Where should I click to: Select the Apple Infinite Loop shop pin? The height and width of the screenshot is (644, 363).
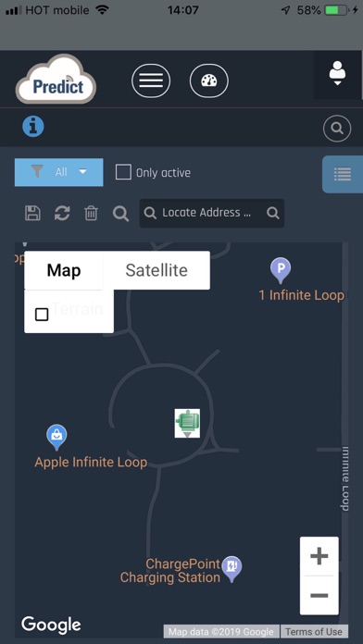[x=56, y=438]
